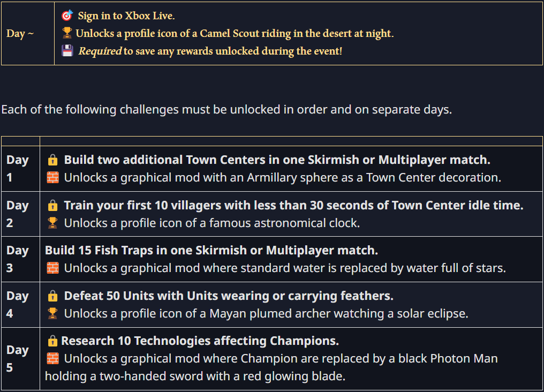Click the lock icon on Day 5 Champions challenge
This screenshot has width=544, height=392.
click(x=52, y=341)
